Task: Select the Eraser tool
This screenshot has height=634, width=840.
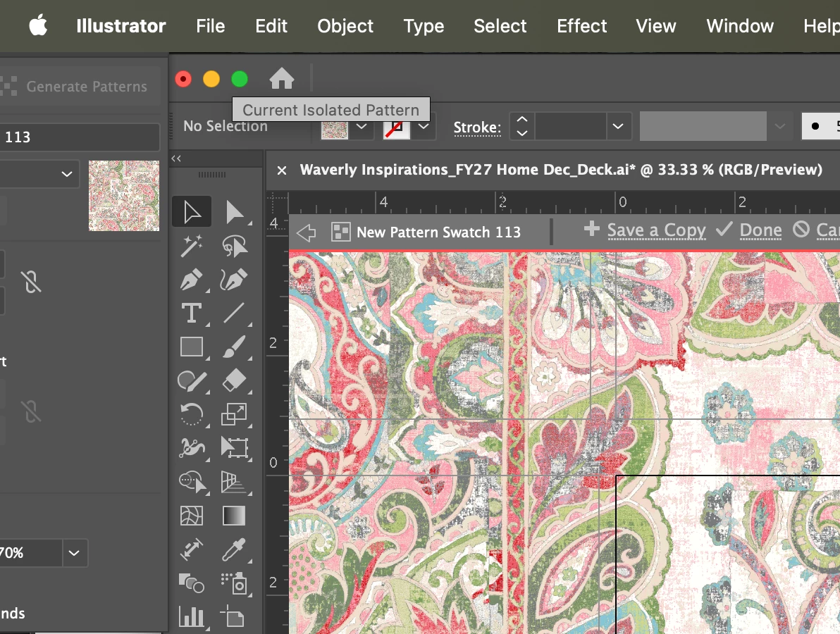Action: tap(234, 380)
